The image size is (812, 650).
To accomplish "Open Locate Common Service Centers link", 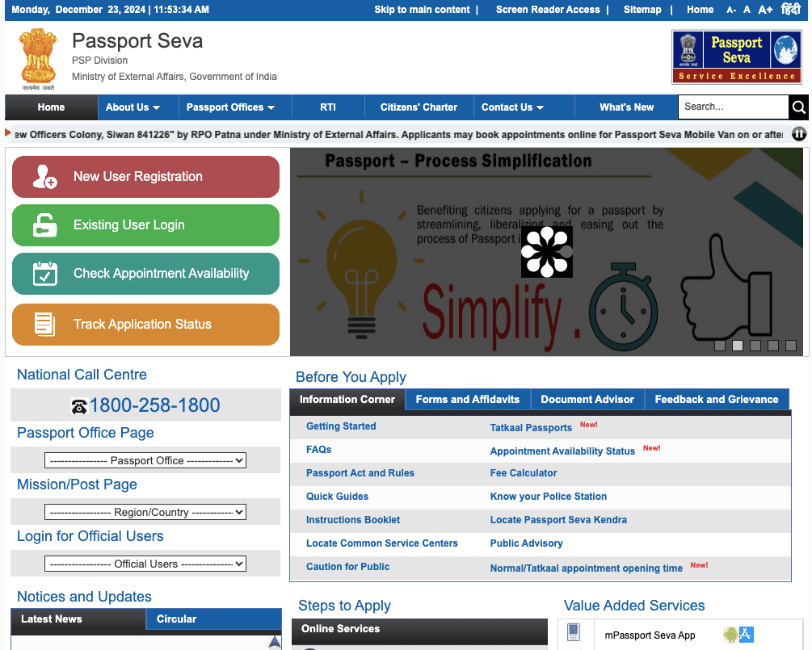I will (x=381, y=543).
